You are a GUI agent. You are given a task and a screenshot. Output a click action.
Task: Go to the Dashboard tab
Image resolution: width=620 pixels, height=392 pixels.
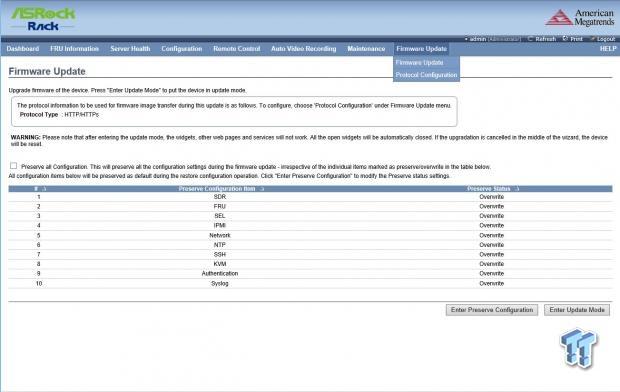pyautogui.click(x=23, y=49)
